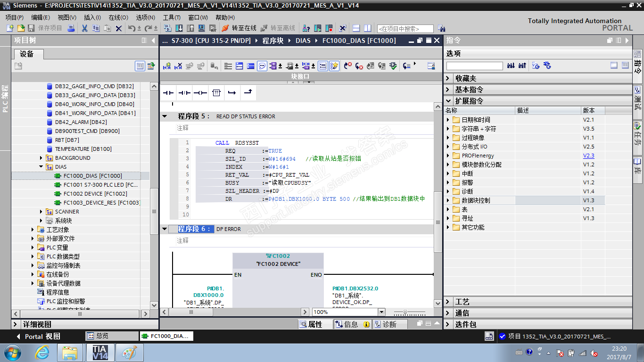Click the project search input field
Image resolution: width=644 pixels, height=362 pixels.
coord(405,29)
